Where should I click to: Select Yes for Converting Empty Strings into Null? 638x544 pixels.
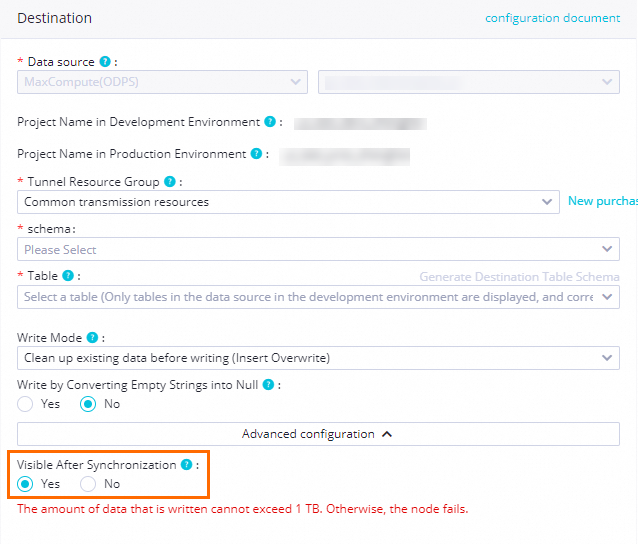click(26, 404)
